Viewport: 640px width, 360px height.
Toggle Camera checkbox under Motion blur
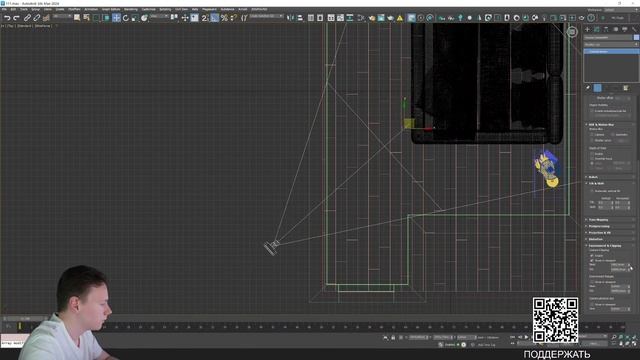click(592, 134)
